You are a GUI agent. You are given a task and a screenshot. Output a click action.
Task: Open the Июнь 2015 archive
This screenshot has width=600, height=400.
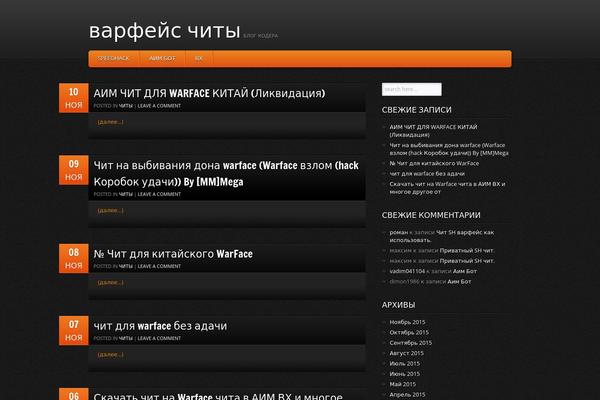pyautogui.click(x=404, y=374)
